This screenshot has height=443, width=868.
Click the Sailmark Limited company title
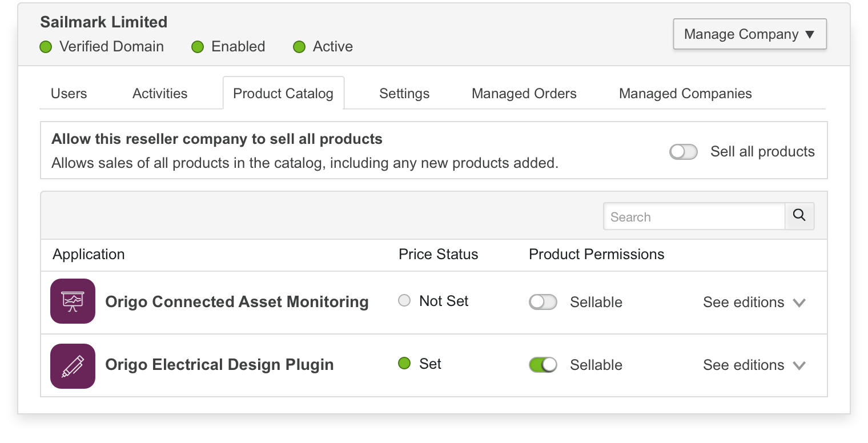104,22
